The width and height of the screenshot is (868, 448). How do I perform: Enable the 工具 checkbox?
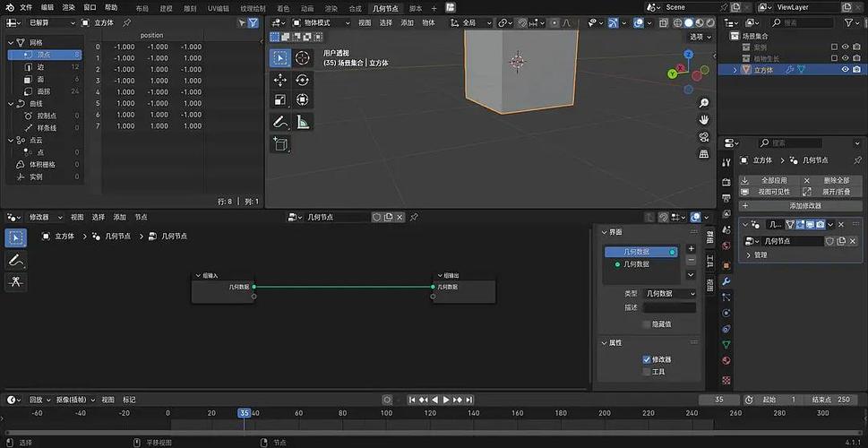tap(647, 372)
